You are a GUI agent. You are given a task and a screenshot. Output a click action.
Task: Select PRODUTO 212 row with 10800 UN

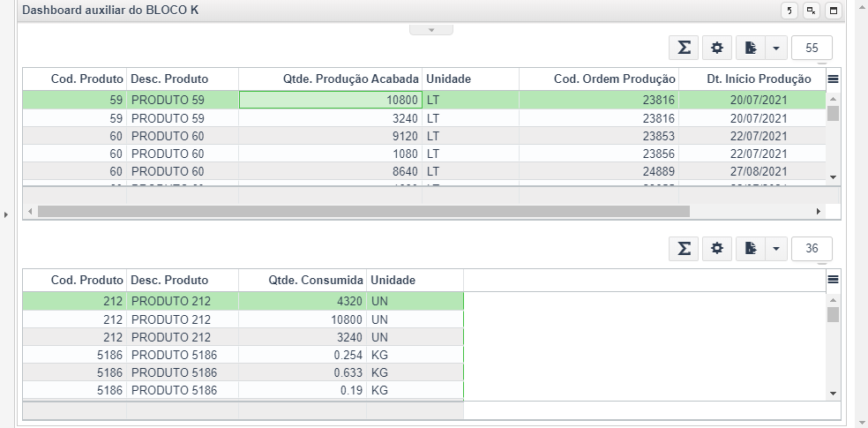[243, 319]
